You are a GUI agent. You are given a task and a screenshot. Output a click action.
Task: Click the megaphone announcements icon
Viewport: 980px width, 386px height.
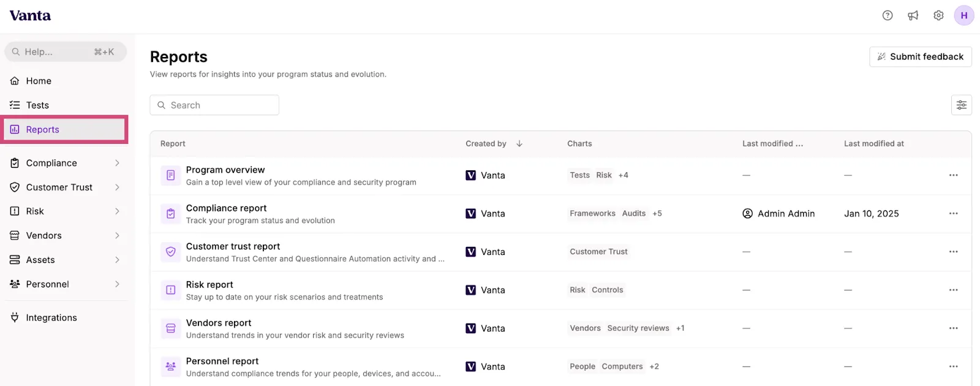913,16
